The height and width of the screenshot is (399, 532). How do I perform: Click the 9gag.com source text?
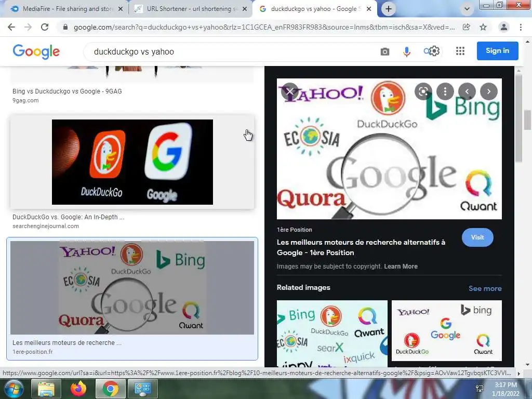(25, 100)
